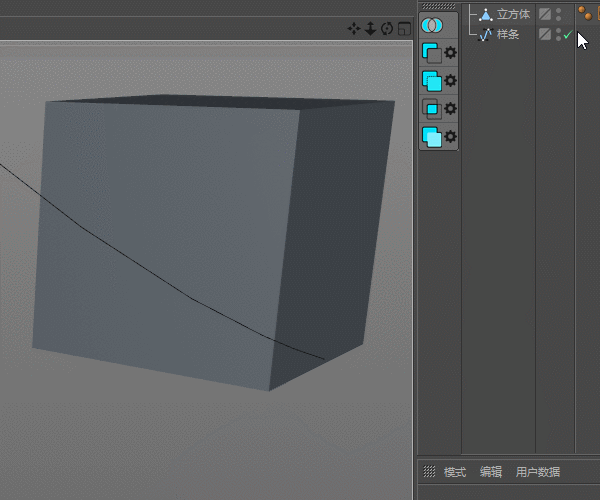Image resolution: width=600 pixels, height=500 pixels.
Task: Toggle the green checkmark for 样条
Action: [567, 35]
